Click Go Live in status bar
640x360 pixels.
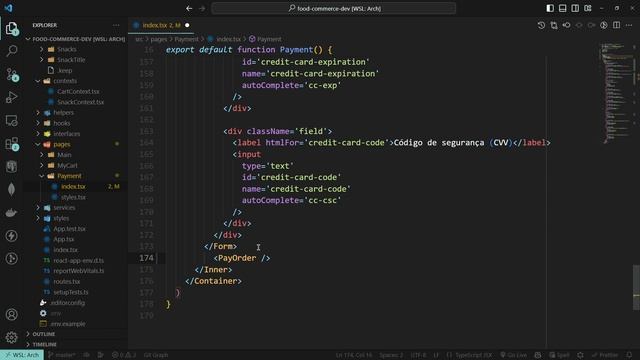click(x=513, y=355)
